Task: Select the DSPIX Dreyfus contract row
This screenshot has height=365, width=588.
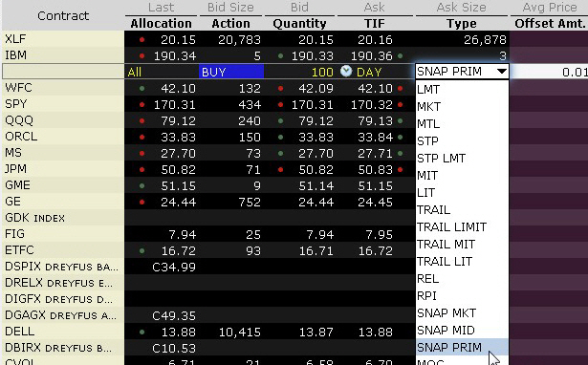Action: (63, 267)
